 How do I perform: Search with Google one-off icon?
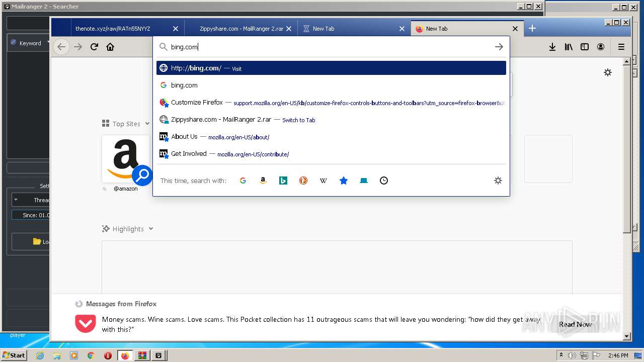243,180
